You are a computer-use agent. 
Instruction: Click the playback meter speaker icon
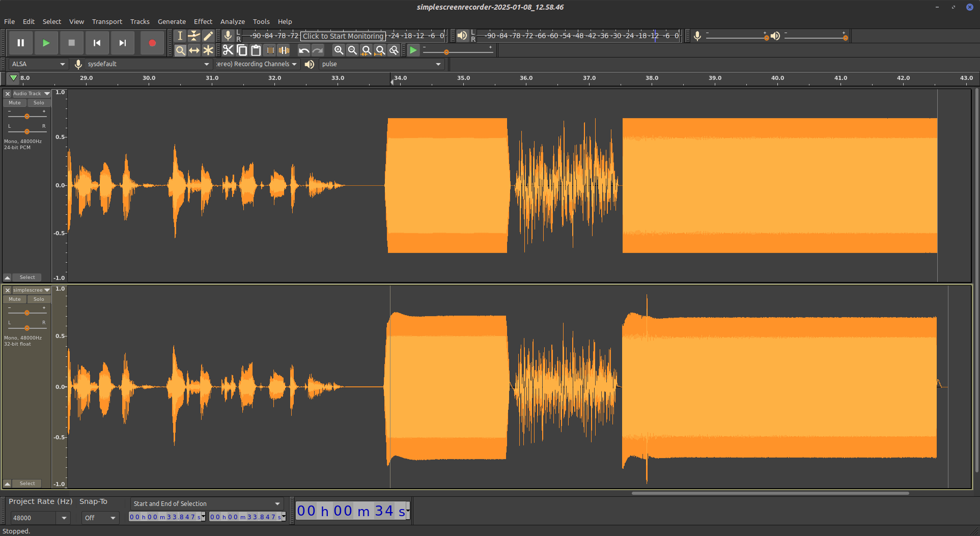[462, 36]
